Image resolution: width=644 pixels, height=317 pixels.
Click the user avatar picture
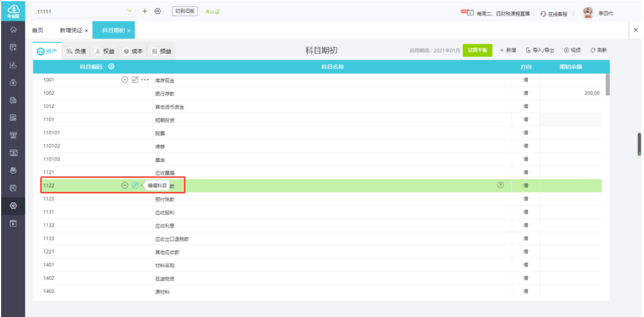click(x=588, y=13)
